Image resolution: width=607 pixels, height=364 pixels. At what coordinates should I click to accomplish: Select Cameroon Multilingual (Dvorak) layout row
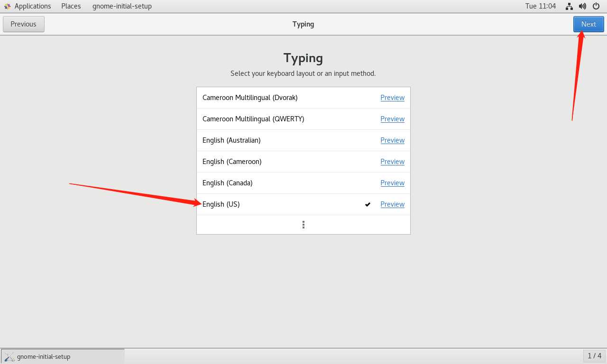pyautogui.click(x=303, y=98)
